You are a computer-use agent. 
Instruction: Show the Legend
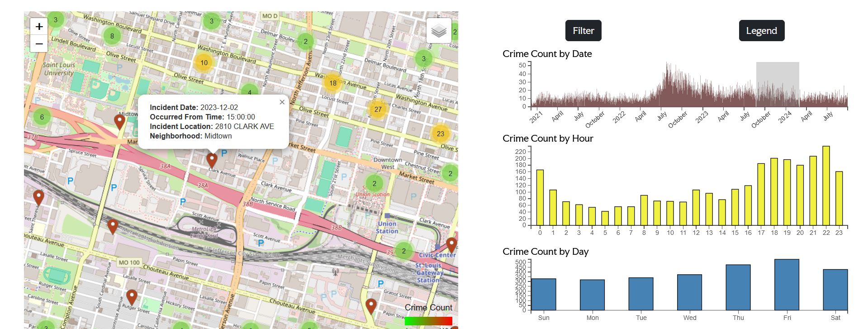(761, 31)
